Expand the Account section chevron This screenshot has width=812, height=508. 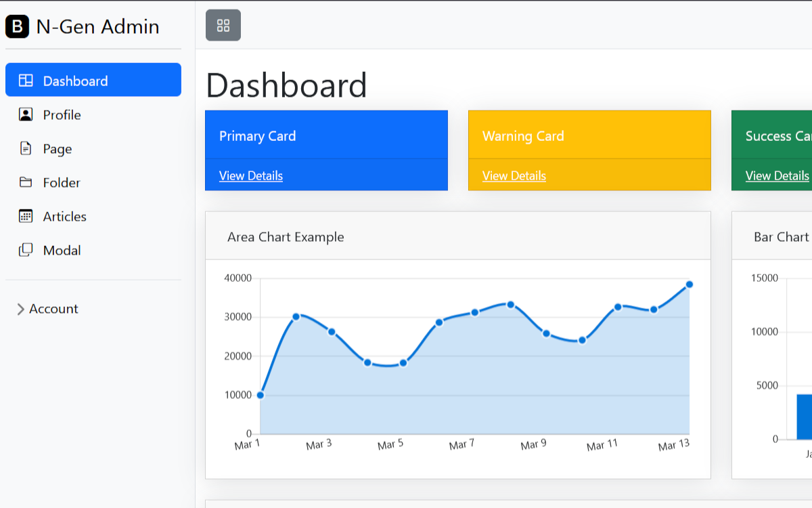[x=20, y=309]
